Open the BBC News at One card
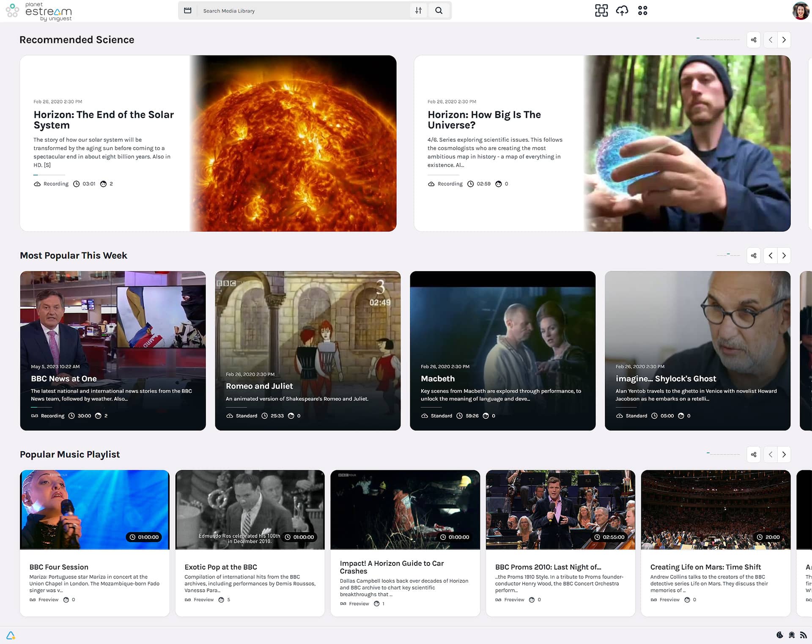This screenshot has width=812, height=644. coord(113,351)
